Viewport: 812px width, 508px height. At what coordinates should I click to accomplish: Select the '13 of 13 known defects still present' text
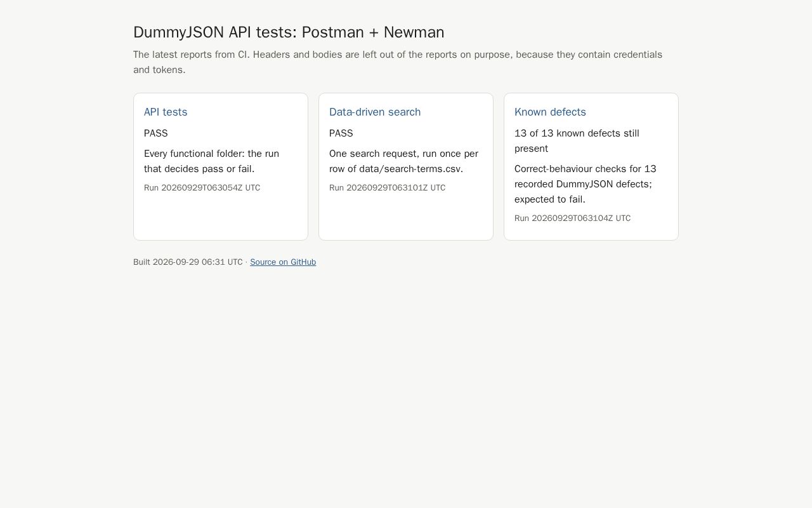point(577,141)
